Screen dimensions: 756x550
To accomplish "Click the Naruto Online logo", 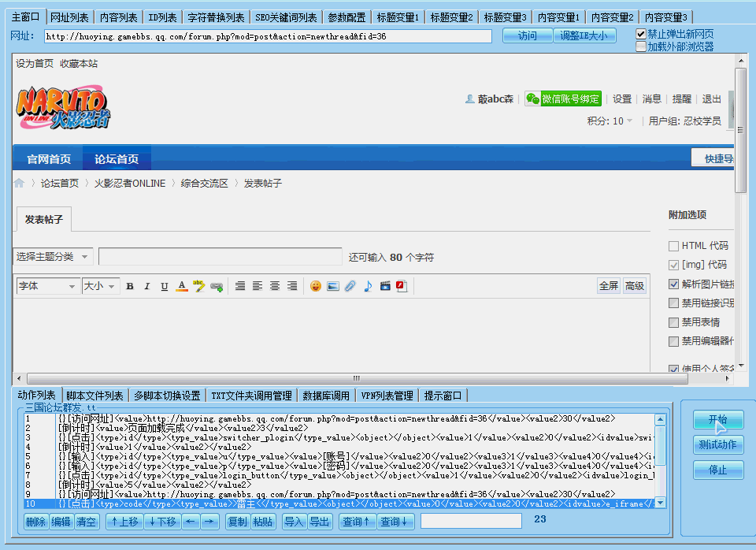I will [64, 107].
